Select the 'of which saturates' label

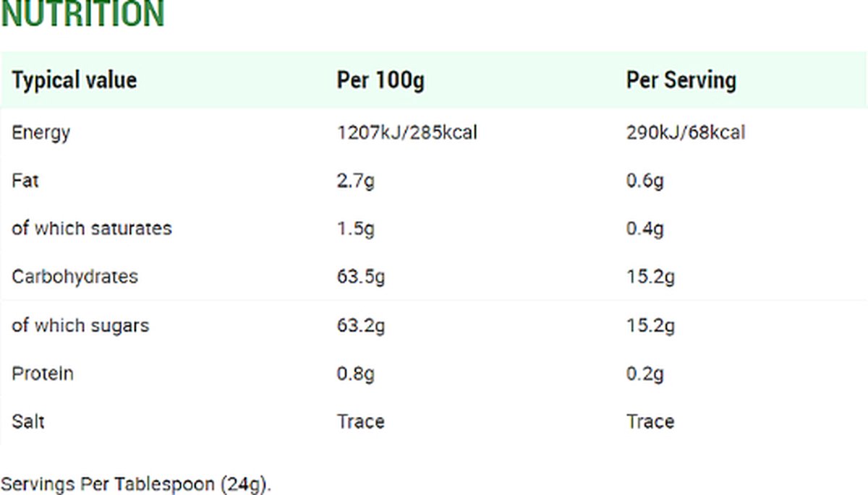92,228
